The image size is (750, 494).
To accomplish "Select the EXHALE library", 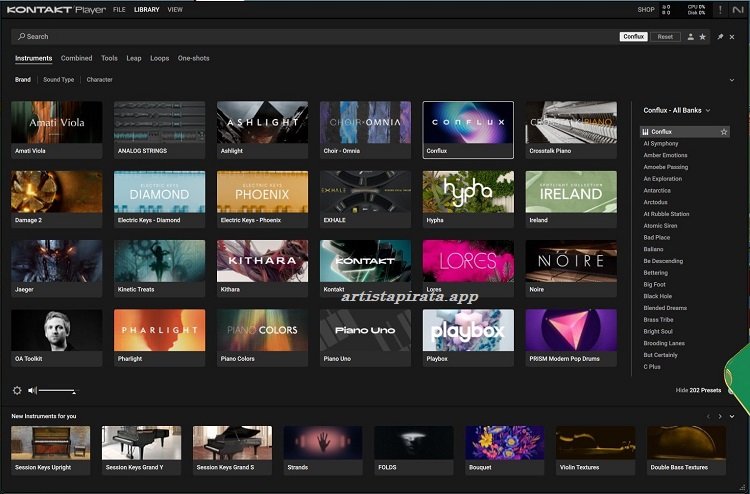I will coord(365,199).
